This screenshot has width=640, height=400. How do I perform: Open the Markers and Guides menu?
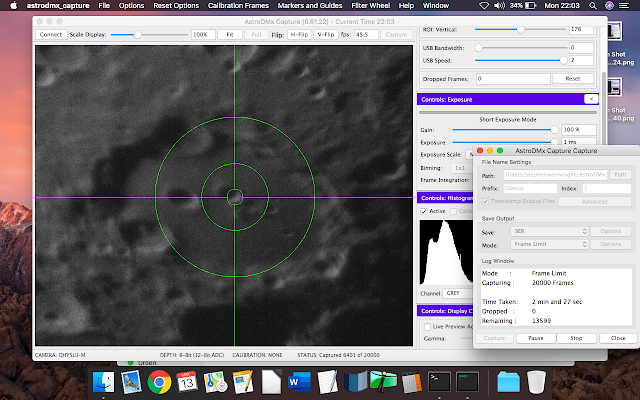pyautogui.click(x=310, y=5)
